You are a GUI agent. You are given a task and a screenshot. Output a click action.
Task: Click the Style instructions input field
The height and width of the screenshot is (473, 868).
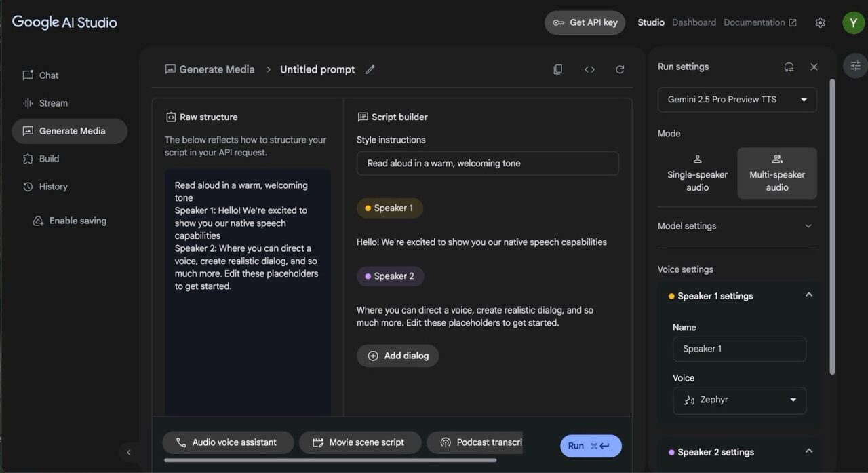pos(488,163)
